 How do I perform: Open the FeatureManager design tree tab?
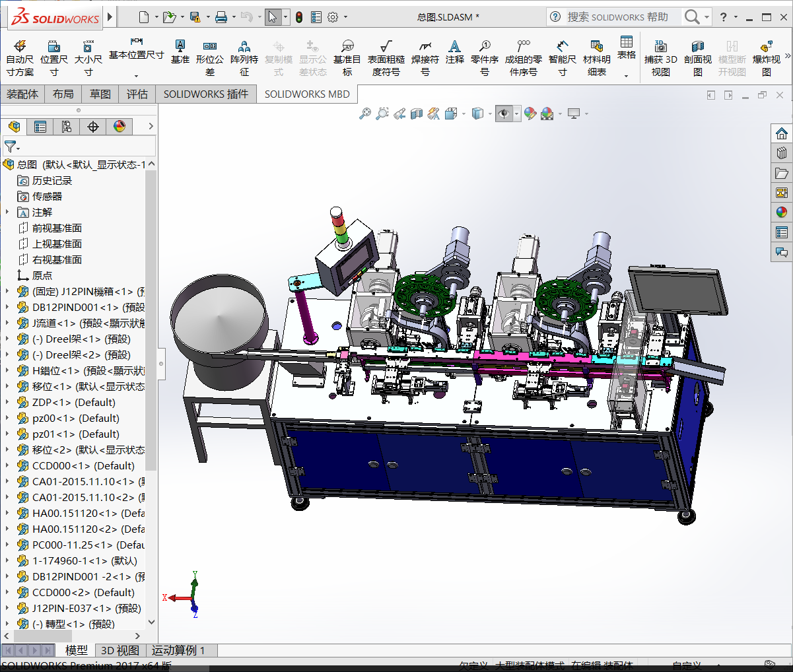(14, 126)
